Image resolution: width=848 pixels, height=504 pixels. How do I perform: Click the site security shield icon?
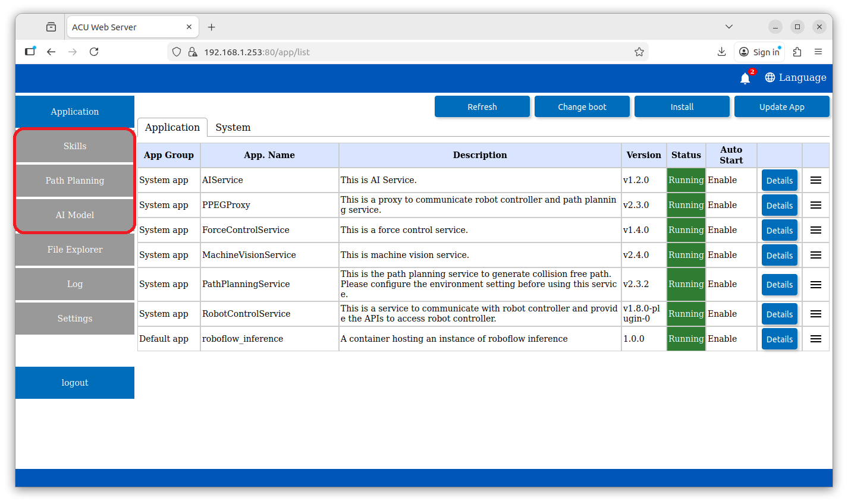tap(177, 52)
